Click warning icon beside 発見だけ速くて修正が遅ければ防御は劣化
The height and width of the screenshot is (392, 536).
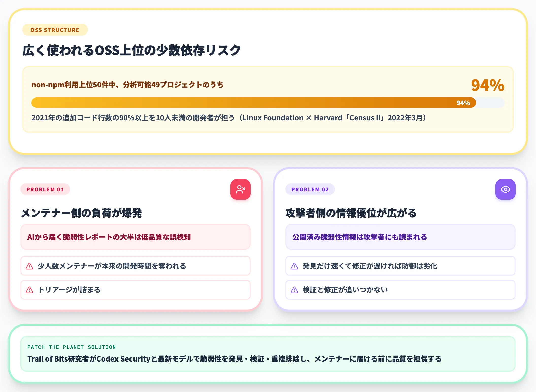click(294, 266)
